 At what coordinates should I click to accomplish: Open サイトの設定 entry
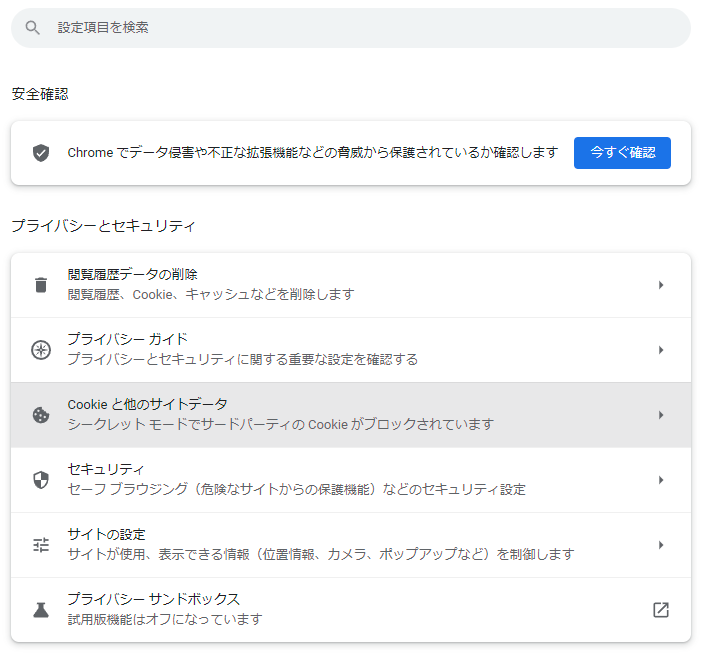[x=351, y=545]
